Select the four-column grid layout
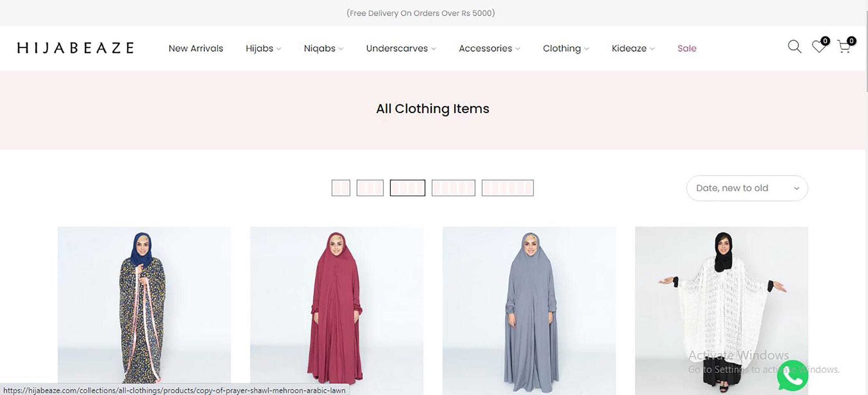Screen dimensions: 868x395 click(408, 188)
